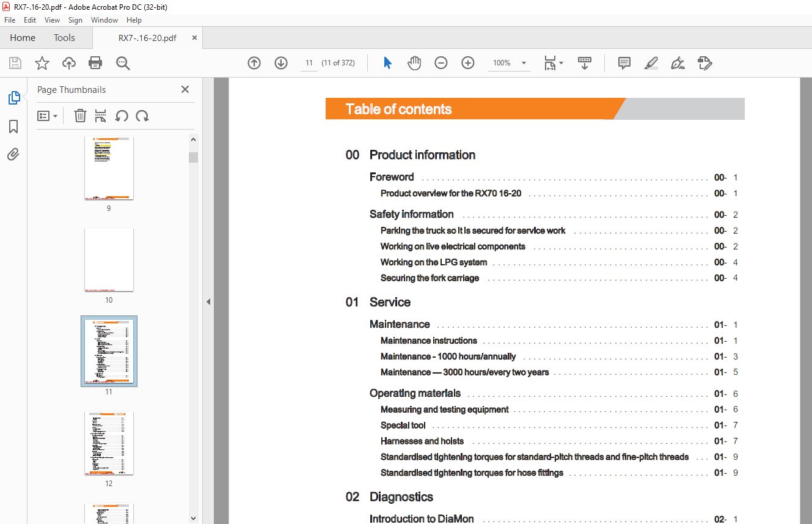Screen dimensions: 812x524
Task: Zoom out with the minus button
Action: 441,63
